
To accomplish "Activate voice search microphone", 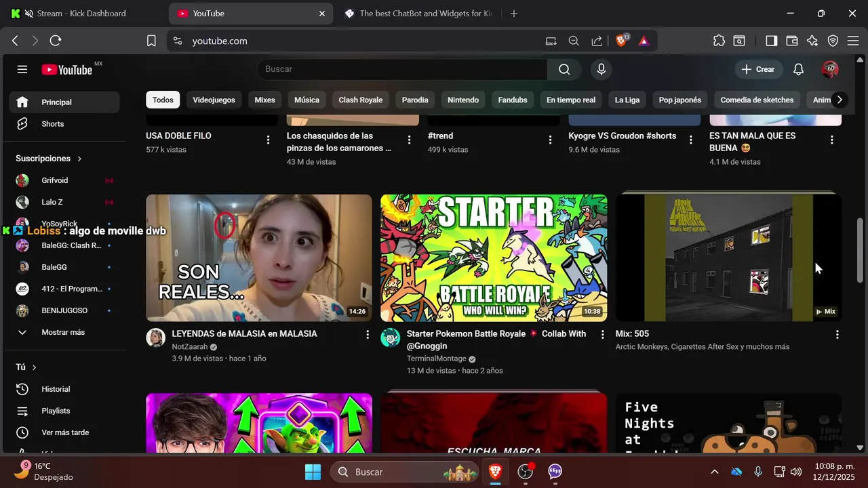I will coord(601,69).
